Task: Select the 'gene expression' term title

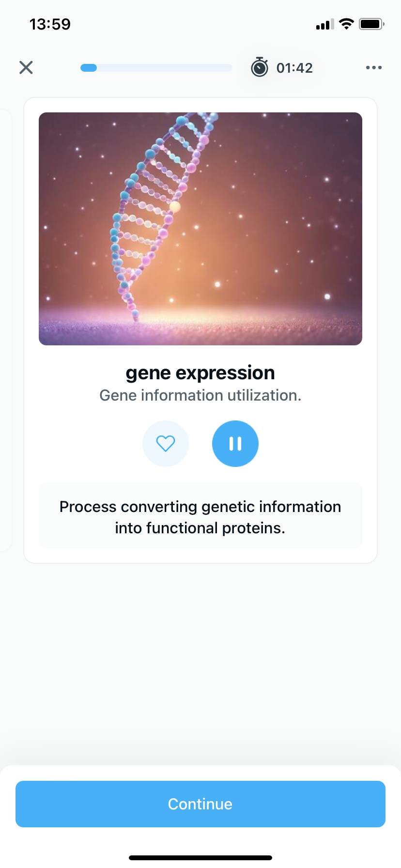Action: click(200, 372)
